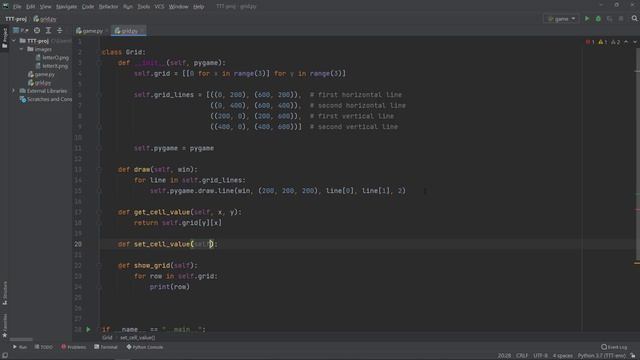Open the VCS menu

[x=159, y=7]
